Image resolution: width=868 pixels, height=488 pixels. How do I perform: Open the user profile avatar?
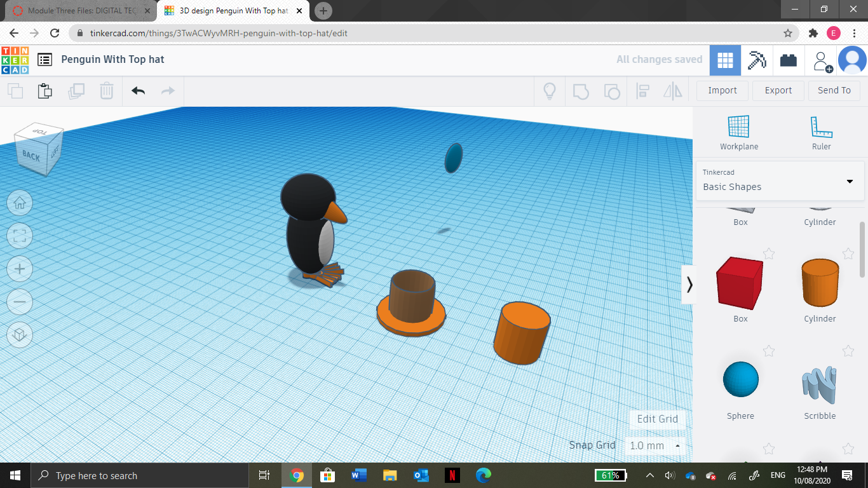pyautogui.click(x=852, y=60)
